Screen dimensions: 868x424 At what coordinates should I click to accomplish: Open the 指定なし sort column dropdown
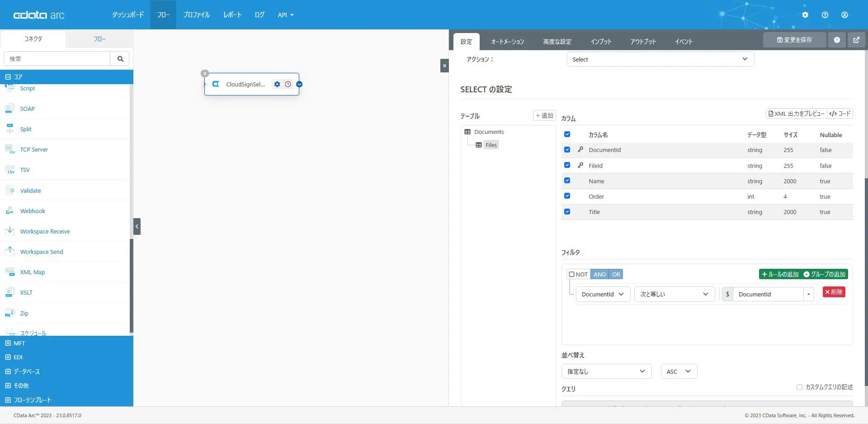607,372
